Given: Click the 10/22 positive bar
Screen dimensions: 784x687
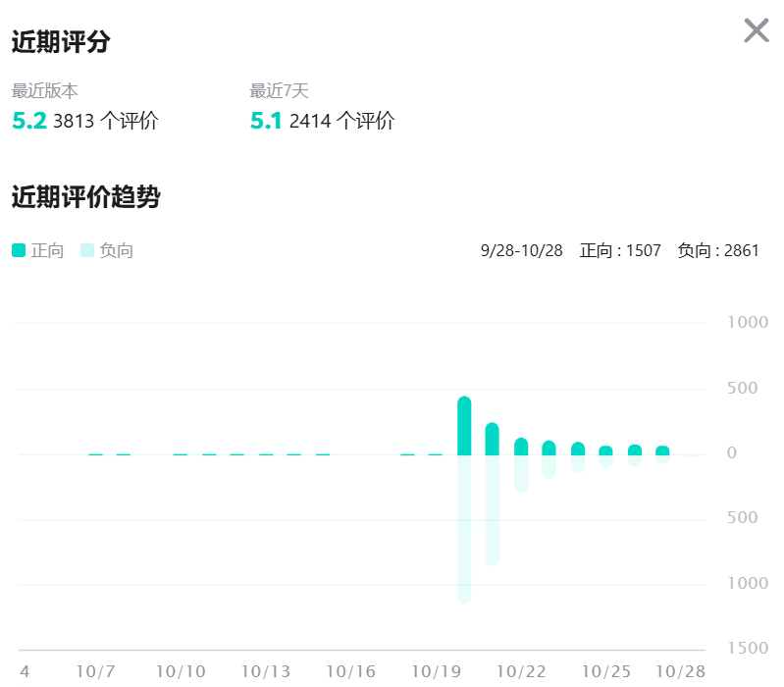Looking at the screenshot, I should coord(521,447).
